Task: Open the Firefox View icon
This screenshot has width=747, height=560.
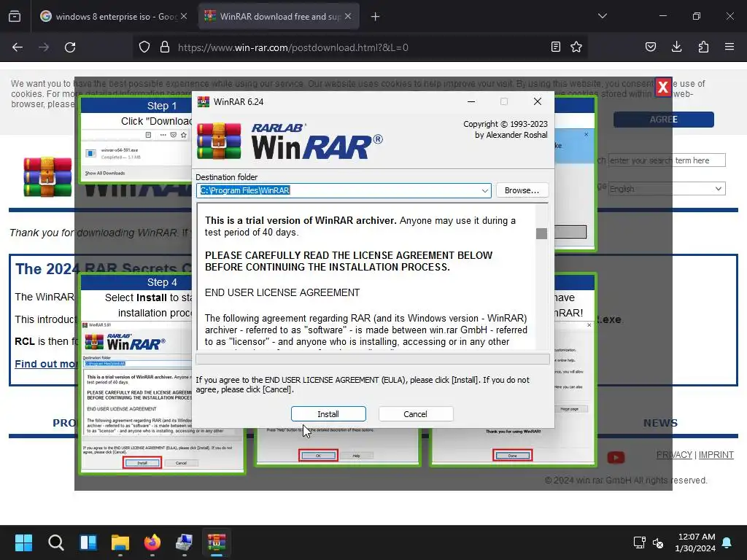Action: click(x=15, y=17)
